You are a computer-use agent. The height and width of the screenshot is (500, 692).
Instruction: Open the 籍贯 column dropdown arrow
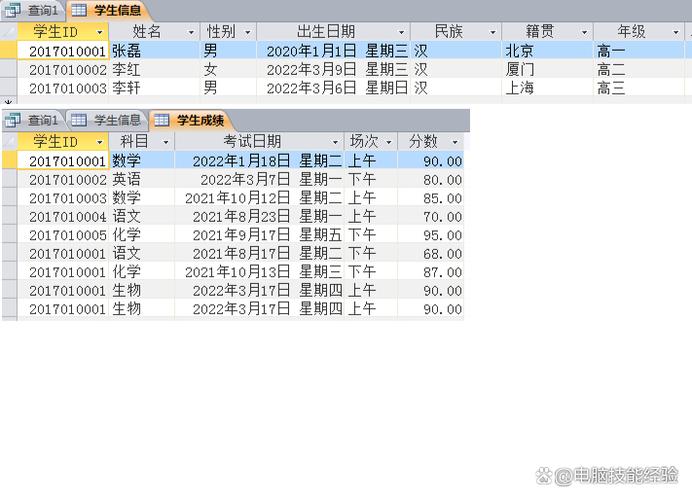[x=584, y=32]
